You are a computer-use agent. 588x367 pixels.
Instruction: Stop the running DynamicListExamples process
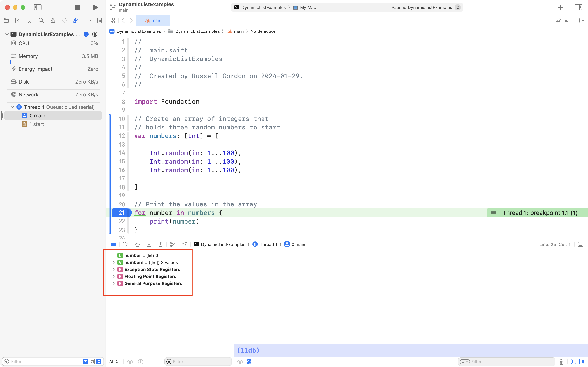77,7
